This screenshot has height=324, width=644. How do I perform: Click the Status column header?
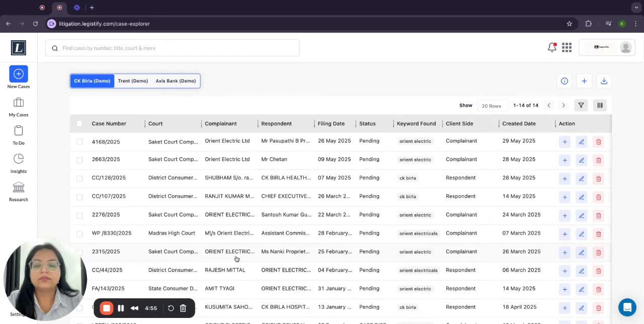(x=367, y=124)
